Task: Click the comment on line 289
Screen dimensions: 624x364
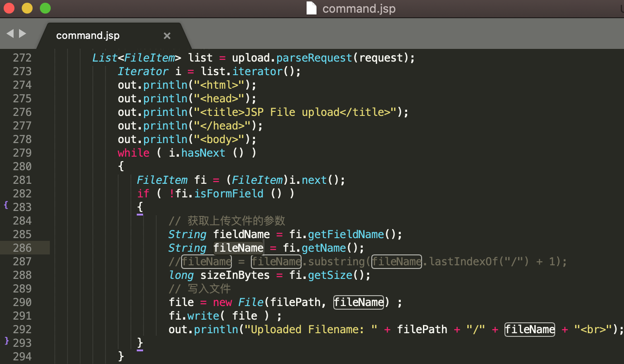Action: pos(200,289)
